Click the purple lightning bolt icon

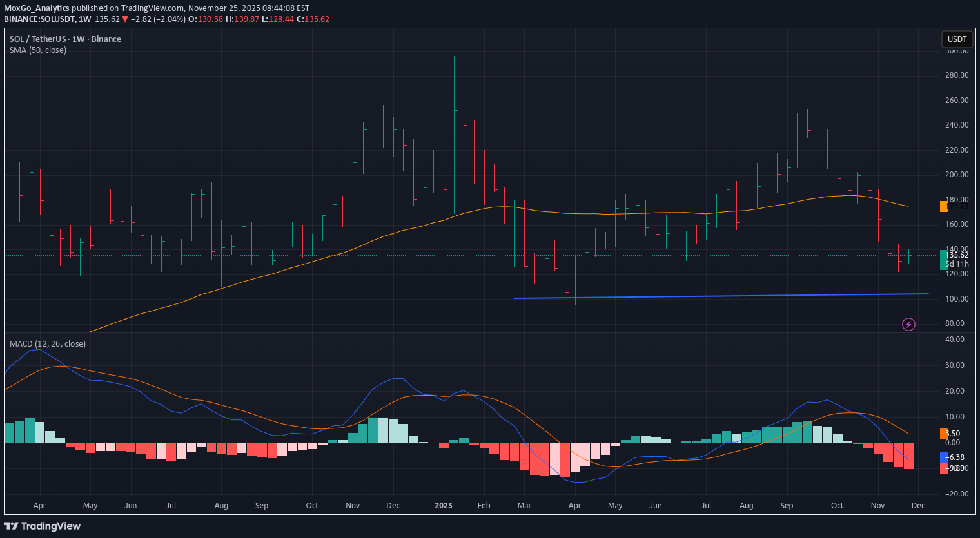point(908,324)
